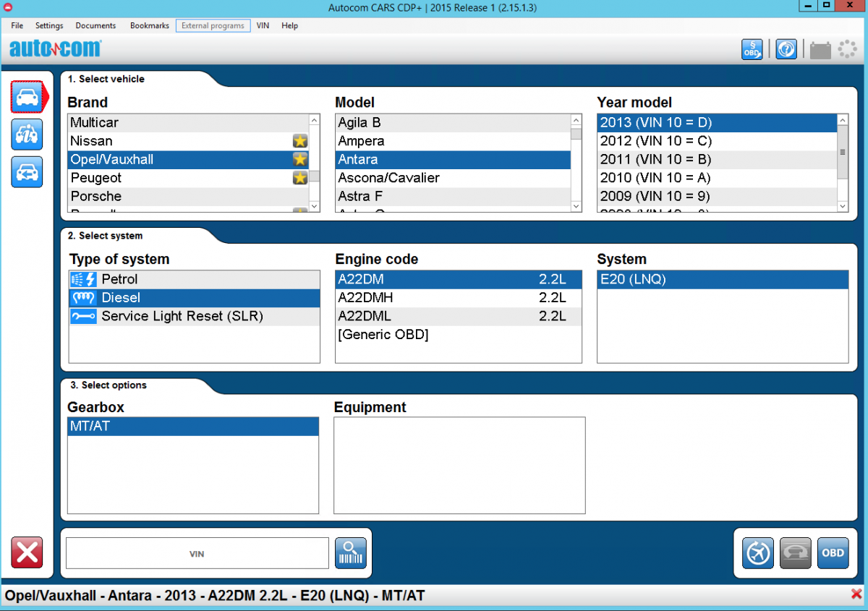Select year 2010 (VIN 10 = A)
868x611 pixels.
[x=717, y=178]
